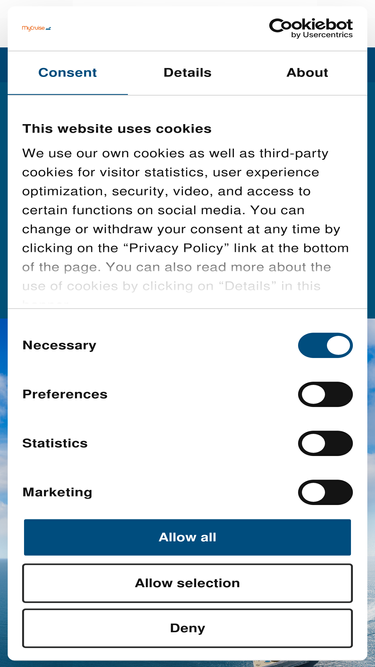Viewport: 375px width, 667px height.
Task: Click the MyCruise logo in the banner header
Action: click(37, 29)
